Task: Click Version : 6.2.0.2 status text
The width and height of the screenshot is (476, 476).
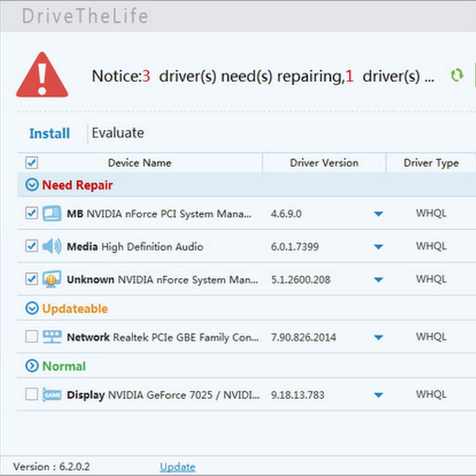Action: (52, 466)
